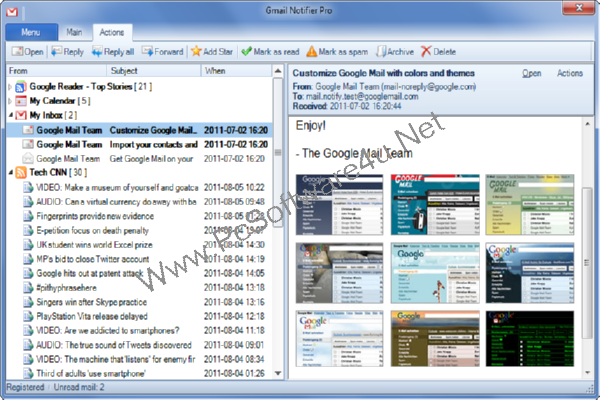Screen dimensions: 600x400
Task: Click the Tech CNN RSS icon
Action: (21, 173)
